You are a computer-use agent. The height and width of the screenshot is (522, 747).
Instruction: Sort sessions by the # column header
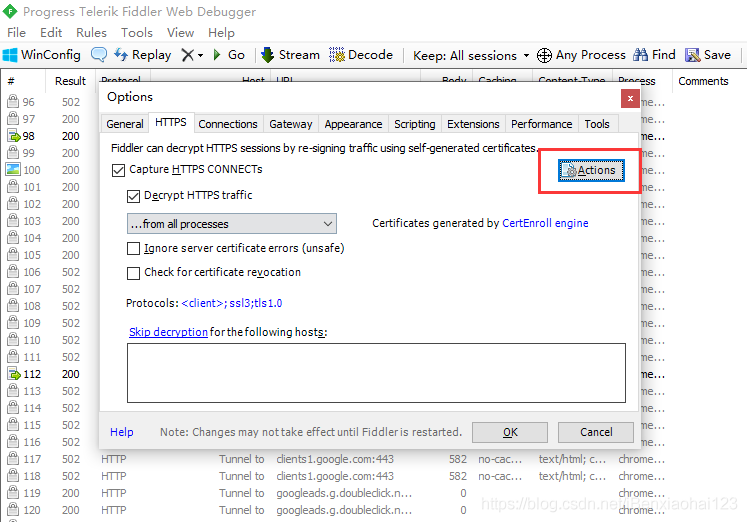[x=23, y=81]
